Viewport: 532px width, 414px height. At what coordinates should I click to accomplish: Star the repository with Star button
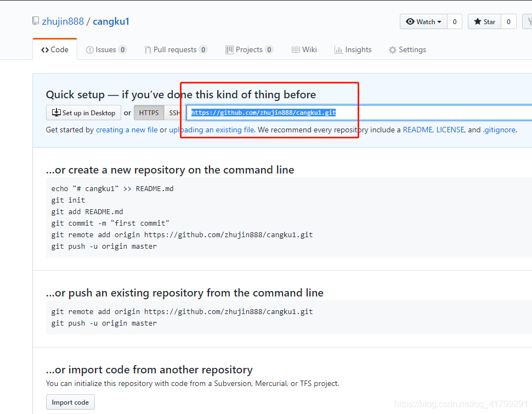[484, 22]
